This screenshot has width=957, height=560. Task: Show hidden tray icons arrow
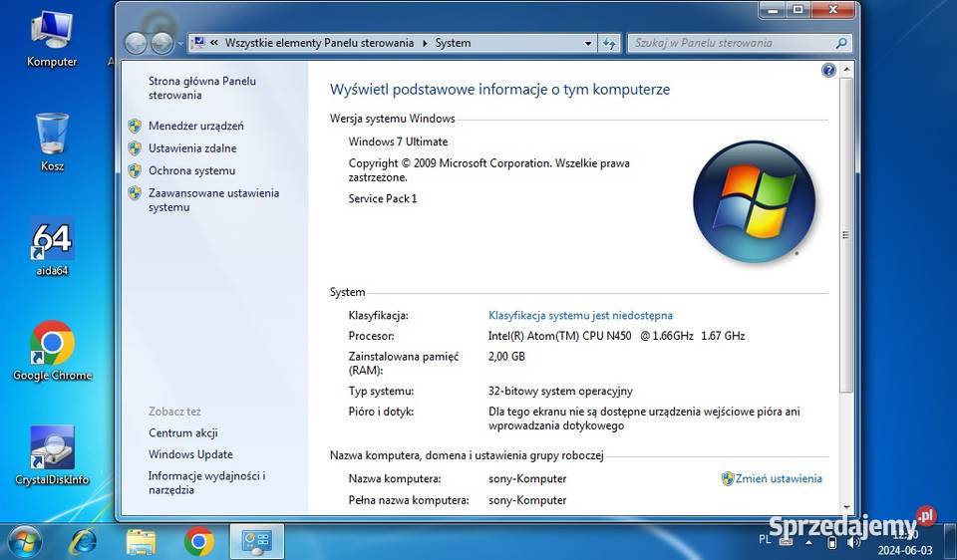click(809, 542)
